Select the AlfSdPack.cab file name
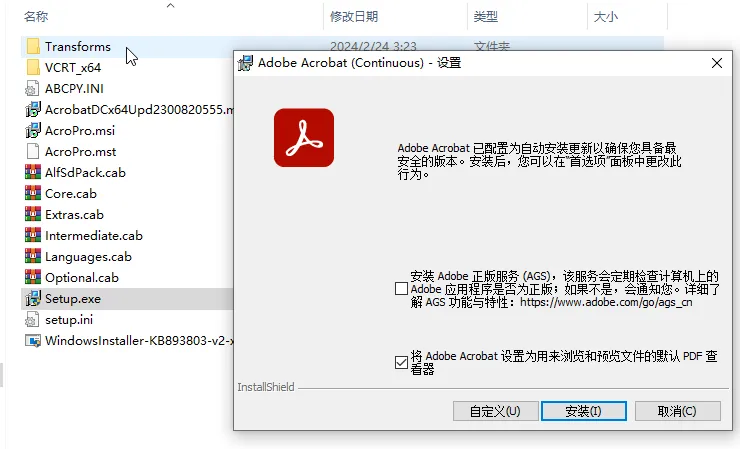740x449 pixels. pyautogui.click(x=85, y=173)
